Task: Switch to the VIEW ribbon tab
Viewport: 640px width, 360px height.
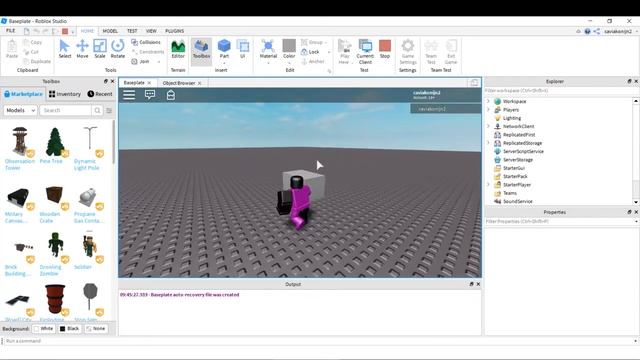Action: [x=151, y=31]
